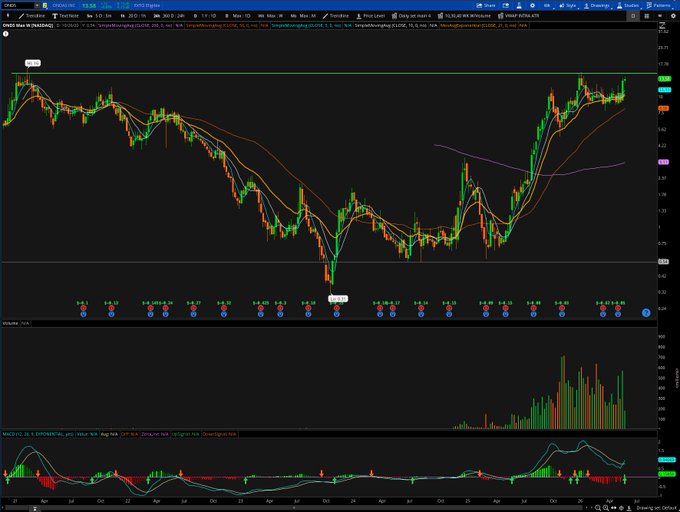Click the stamp drawing icon at bottom

[x=629, y=508]
